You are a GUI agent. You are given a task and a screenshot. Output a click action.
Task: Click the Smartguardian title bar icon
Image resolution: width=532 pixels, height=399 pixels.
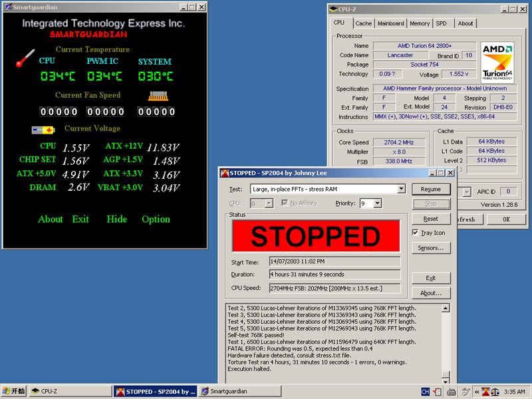pyautogui.click(x=8, y=7)
